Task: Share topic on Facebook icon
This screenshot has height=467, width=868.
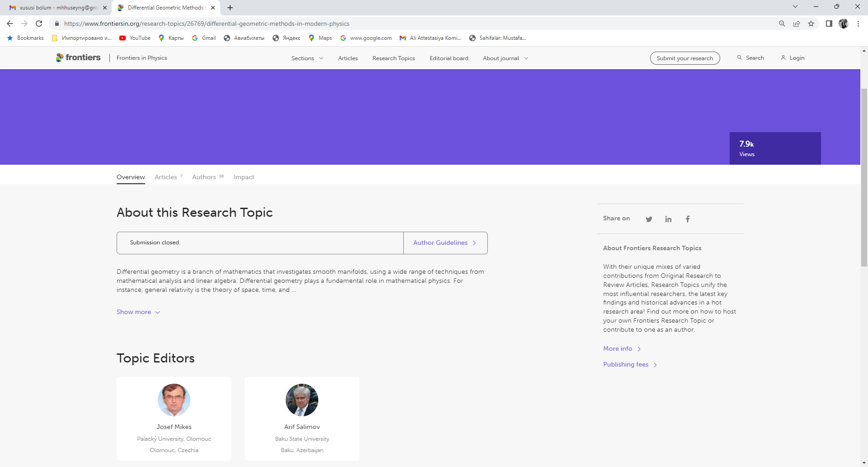Action: [x=688, y=219]
